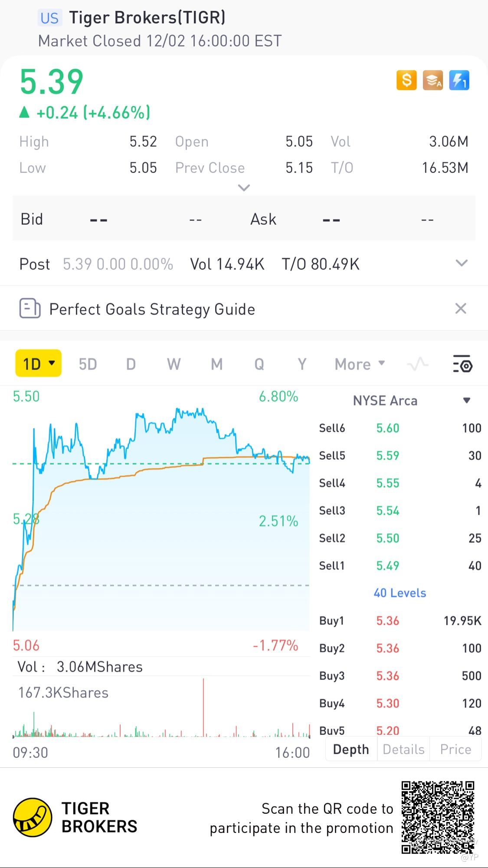The image size is (488, 868).
Task: Open the 1D timeframe dropdown
Action: 39,364
